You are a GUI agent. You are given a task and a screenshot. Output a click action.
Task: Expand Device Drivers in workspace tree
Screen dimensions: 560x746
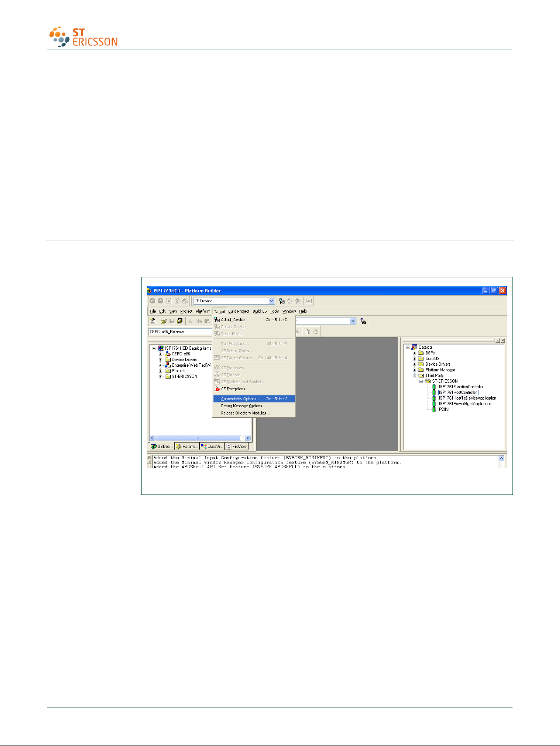(160, 360)
